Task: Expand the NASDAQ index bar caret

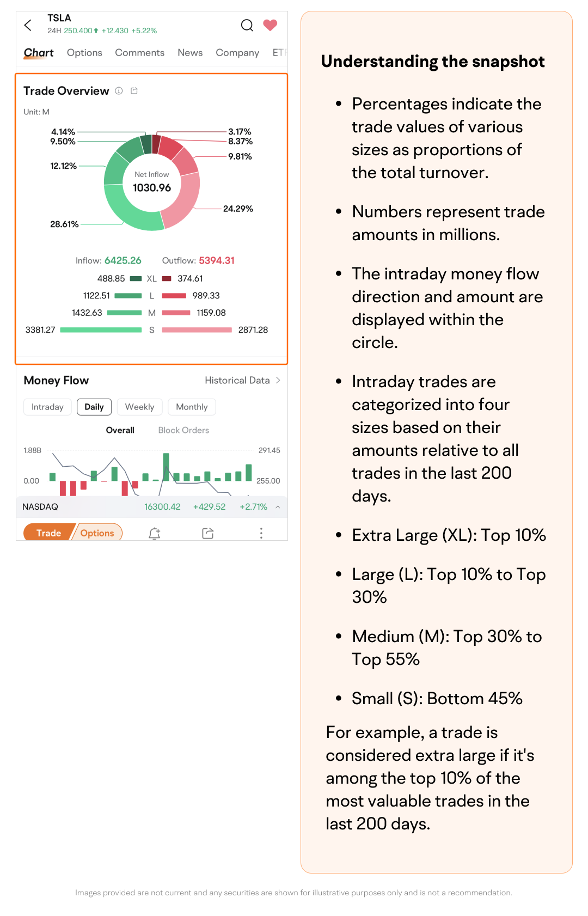Action: pyautogui.click(x=278, y=507)
